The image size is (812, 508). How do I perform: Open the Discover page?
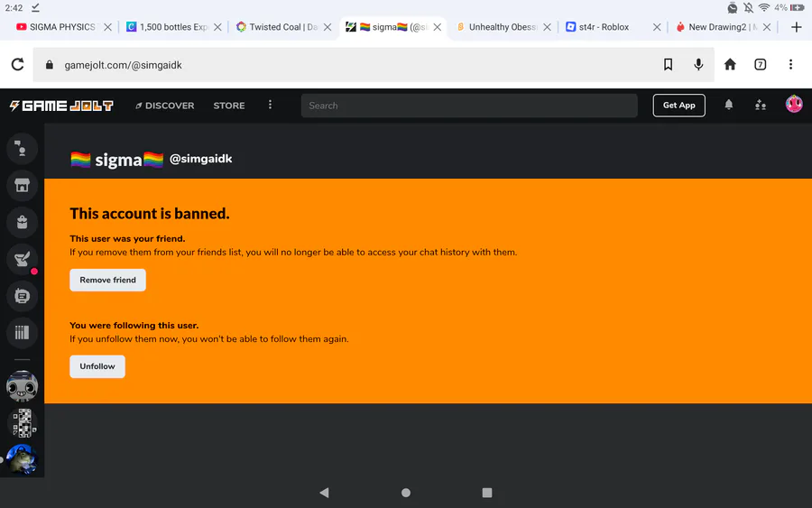(x=165, y=106)
